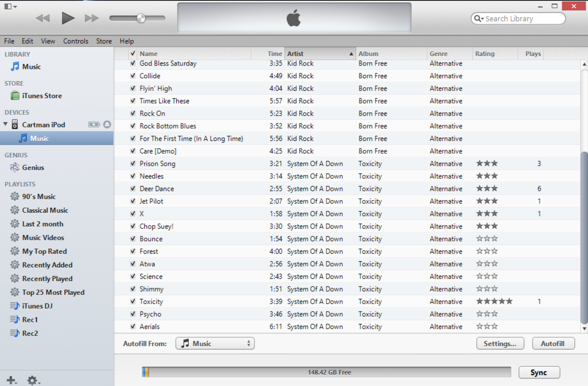Open the File menu
588x386 pixels.
pos(9,41)
